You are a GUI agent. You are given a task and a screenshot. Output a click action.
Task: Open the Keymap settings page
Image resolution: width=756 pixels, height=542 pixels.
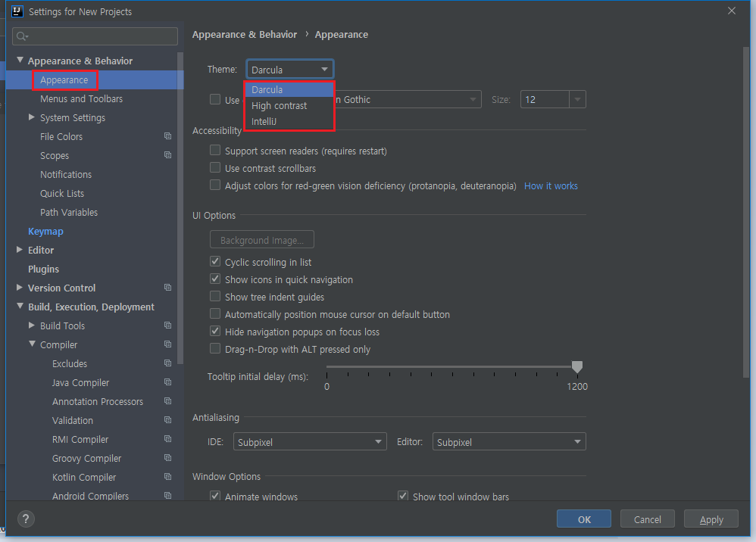pyautogui.click(x=45, y=231)
